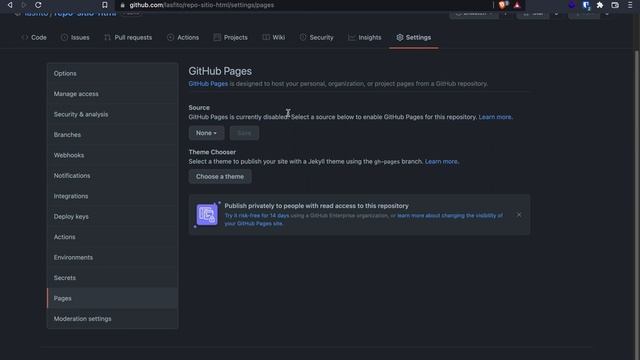The image size is (640, 360).
Task: Click the Bitwarden shield extension icon
Action: 586,5
